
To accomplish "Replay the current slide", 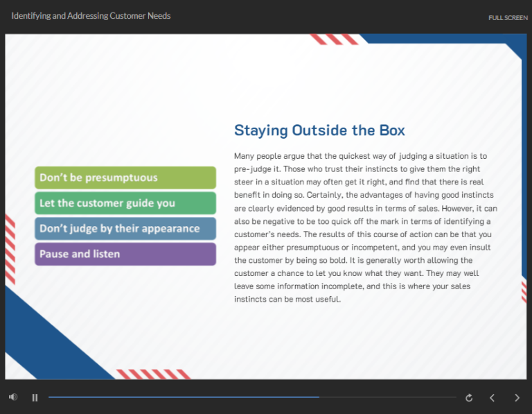I will (x=469, y=397).
